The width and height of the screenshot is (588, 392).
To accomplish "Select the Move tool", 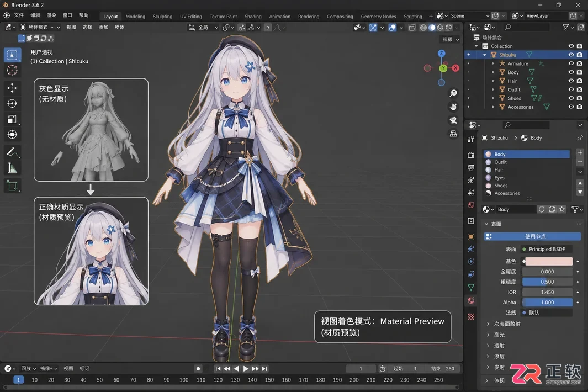I will click(12, 88).
